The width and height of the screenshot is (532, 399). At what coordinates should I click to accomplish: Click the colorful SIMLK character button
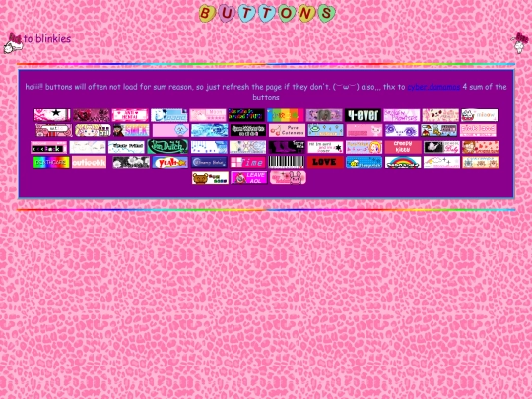131,130
